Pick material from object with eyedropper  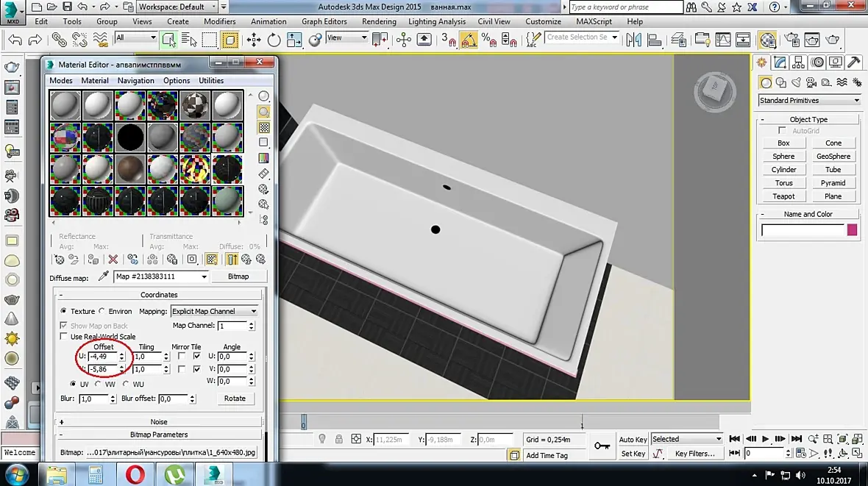[x=104, y=276]
